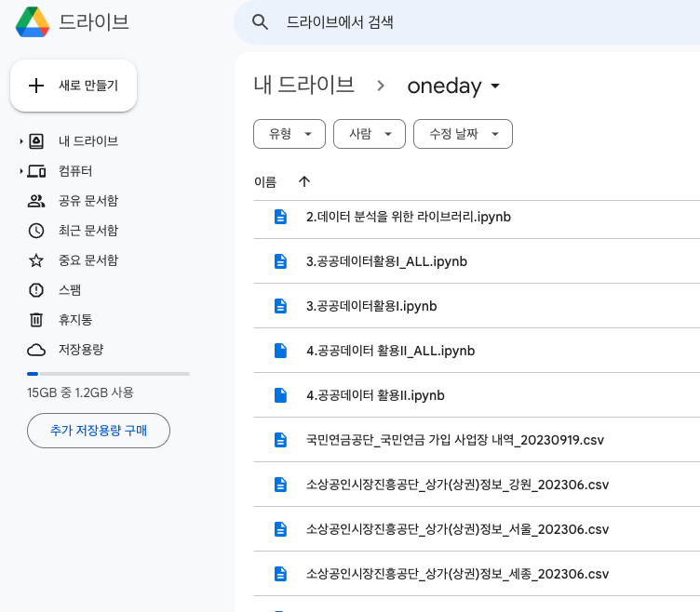Open 휴지통 in the sidebar
This screenshot has height=612, width=700.
[x=75, y=320]
